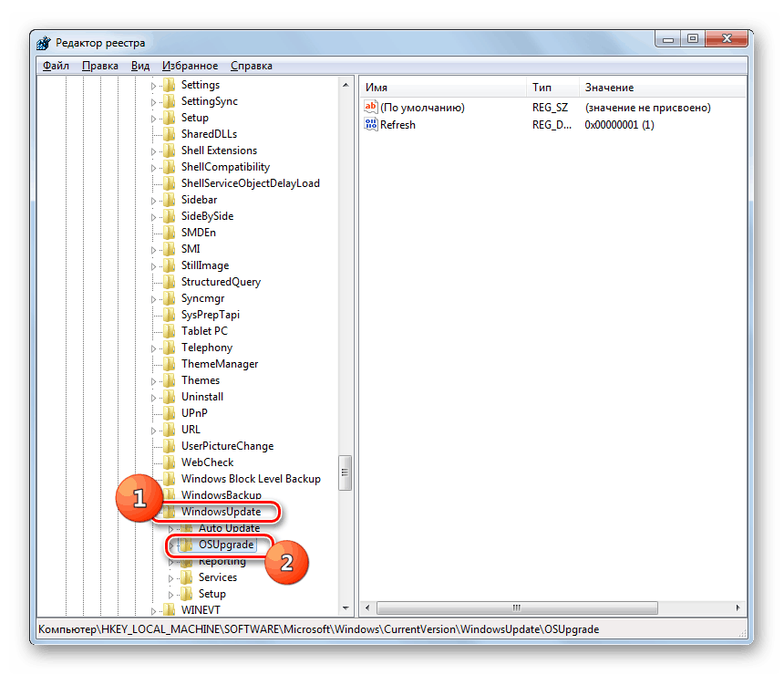This screenshot has width=784, height=675.
Task: Click the SMDEn folder icon
Action: [170, 233]
